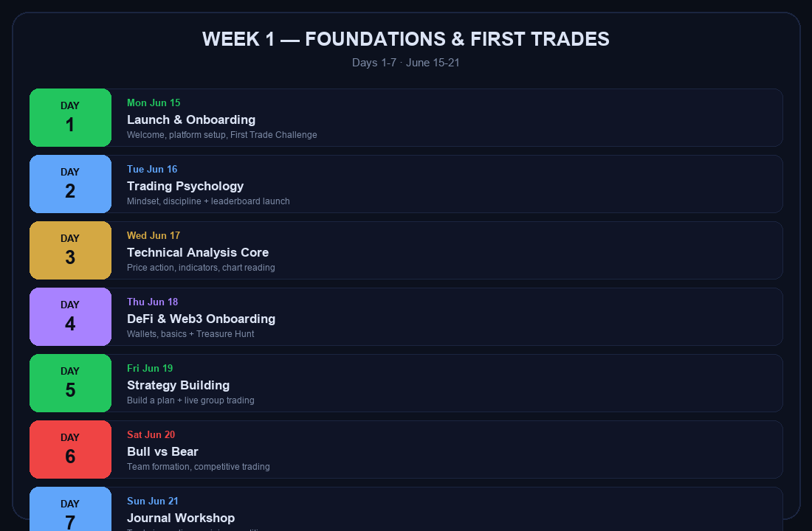Click Wallets, basics + Treasure Hunt description
Image resolution: width=812 pixels, height=531 pixels.
(x=190, y=334)
